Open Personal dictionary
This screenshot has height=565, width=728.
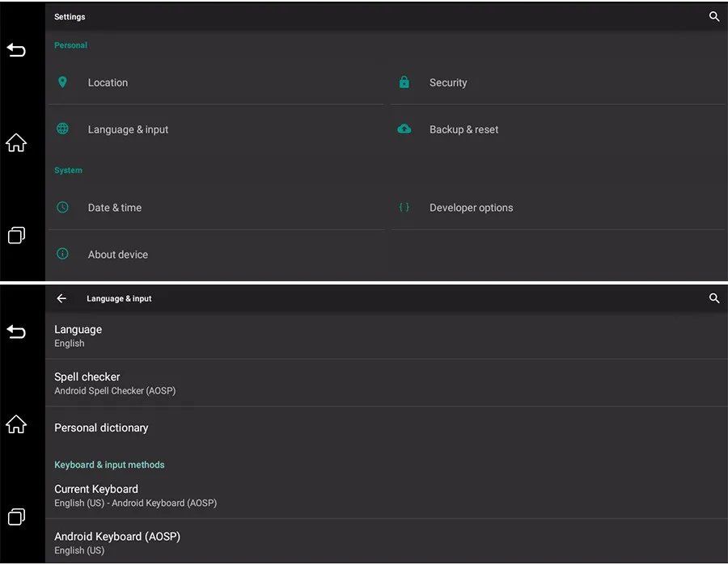(x=101, y=428)
